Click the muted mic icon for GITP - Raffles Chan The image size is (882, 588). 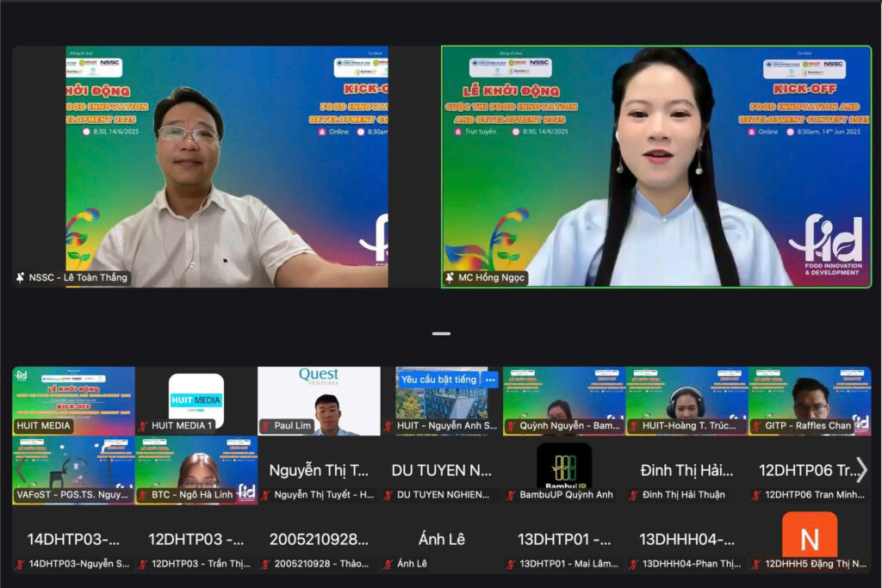pyautogui.click(x=756, y=426)
